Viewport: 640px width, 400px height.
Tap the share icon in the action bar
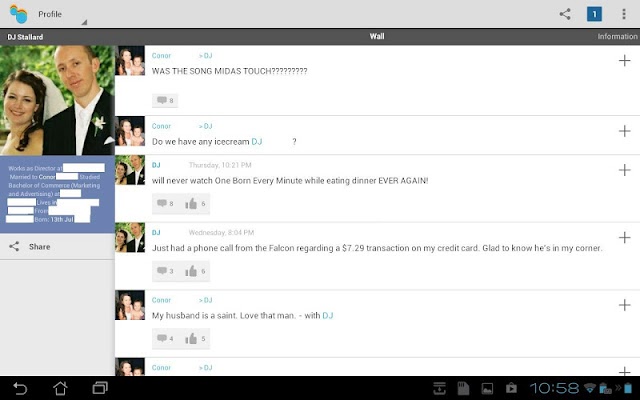[x=565, y=14]
